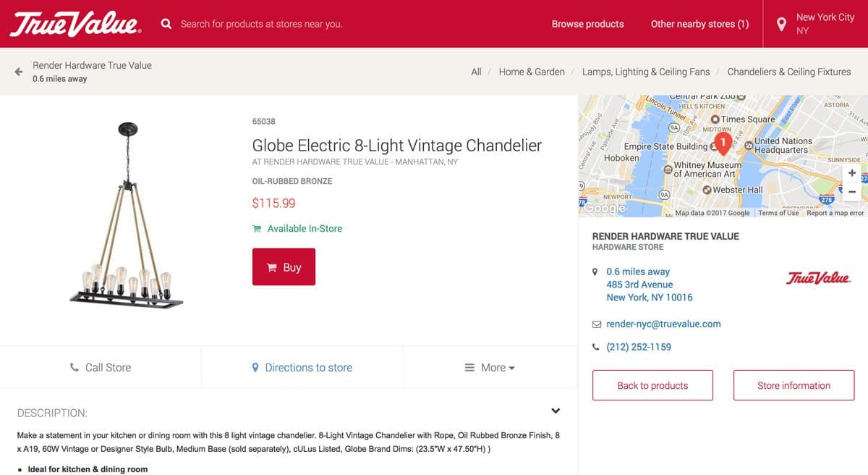Viewport: 868px width, 475px height.
Task: Collapse the Description section chevron
Action: [x=556, y=411]
